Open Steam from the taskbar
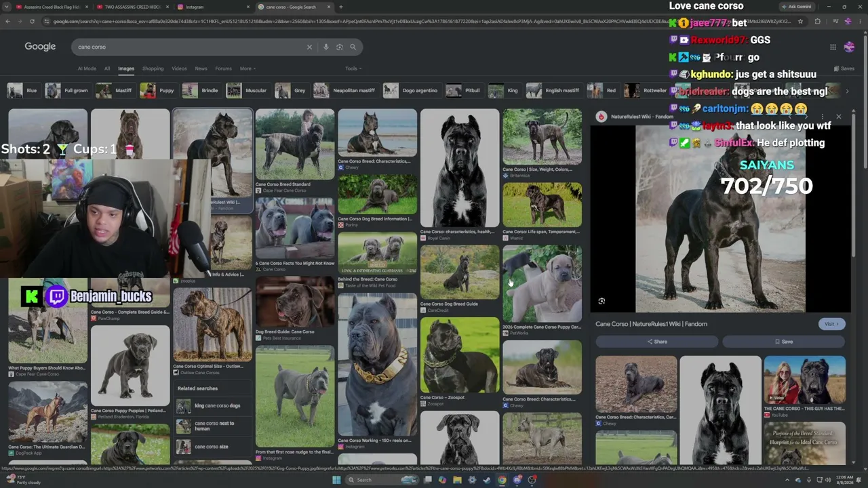 [x=487, y=480]
